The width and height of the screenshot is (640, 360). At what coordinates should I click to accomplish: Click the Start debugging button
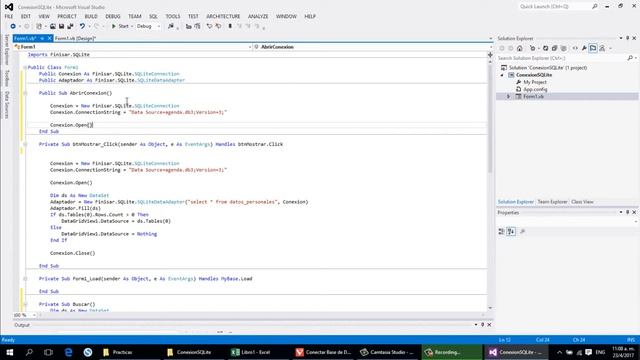pos(120,26)
